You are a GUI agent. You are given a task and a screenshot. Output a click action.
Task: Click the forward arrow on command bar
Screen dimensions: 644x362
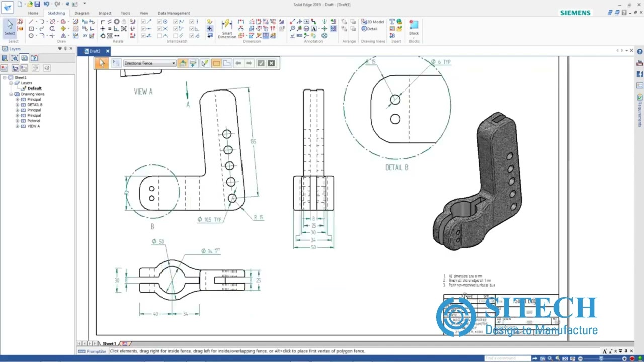(249, 63)
